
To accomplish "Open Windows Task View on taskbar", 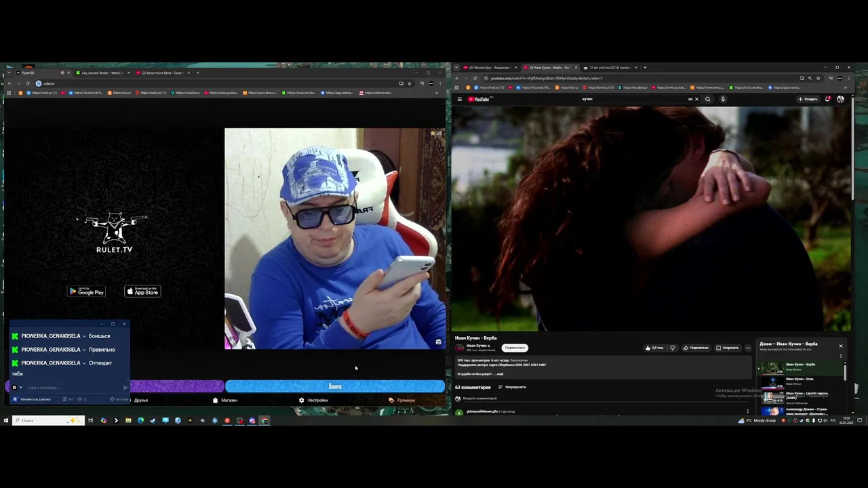I will coord(90,420).
